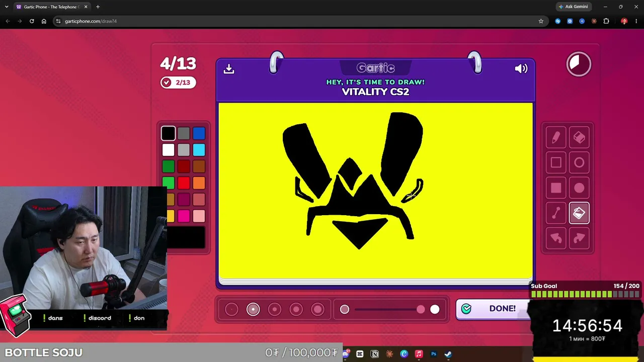Image resolution: width=644 pixels, height=362 pixels.
Task: Click the Ask Gemini button
Action: click(573, 7)
